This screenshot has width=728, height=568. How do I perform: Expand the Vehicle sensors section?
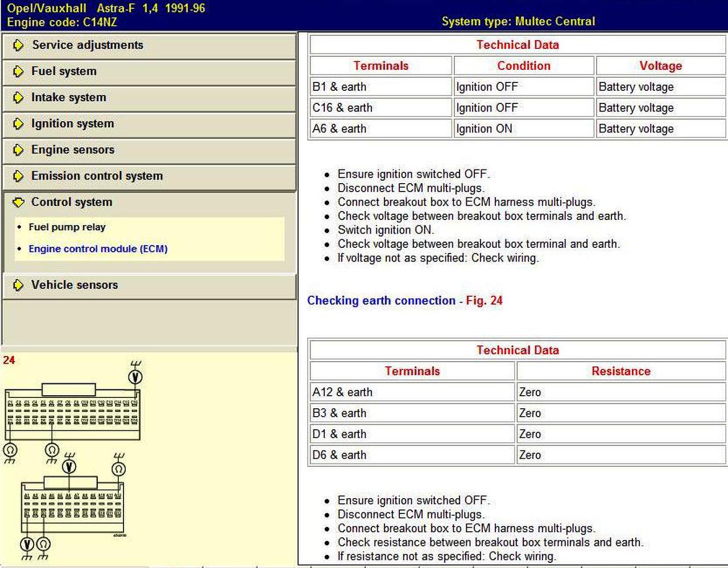pos(149,285)
